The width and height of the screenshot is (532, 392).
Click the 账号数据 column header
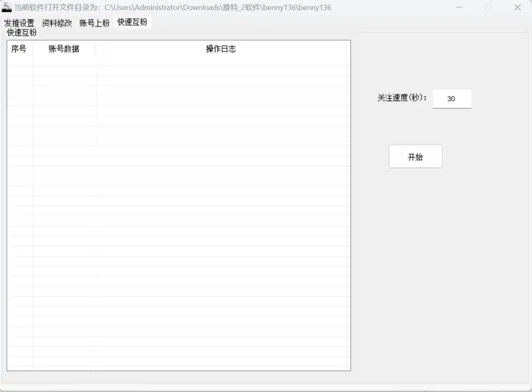(x=63, y=49)
